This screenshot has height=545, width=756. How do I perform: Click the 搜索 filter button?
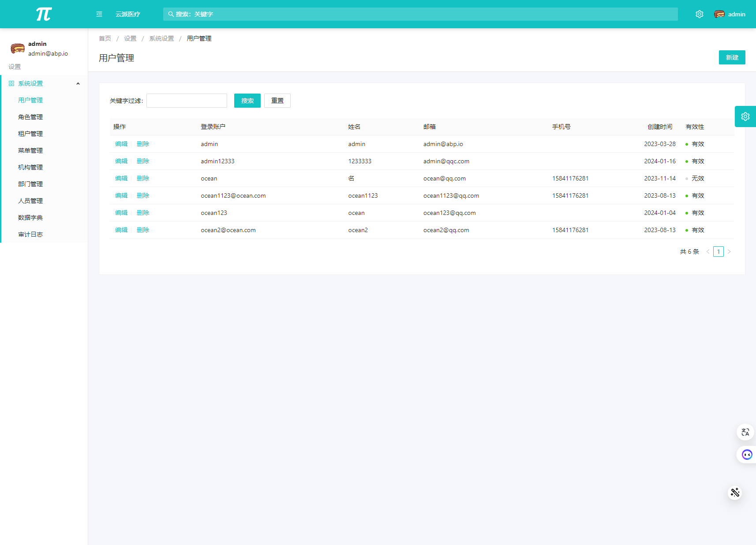coord(247,101)
